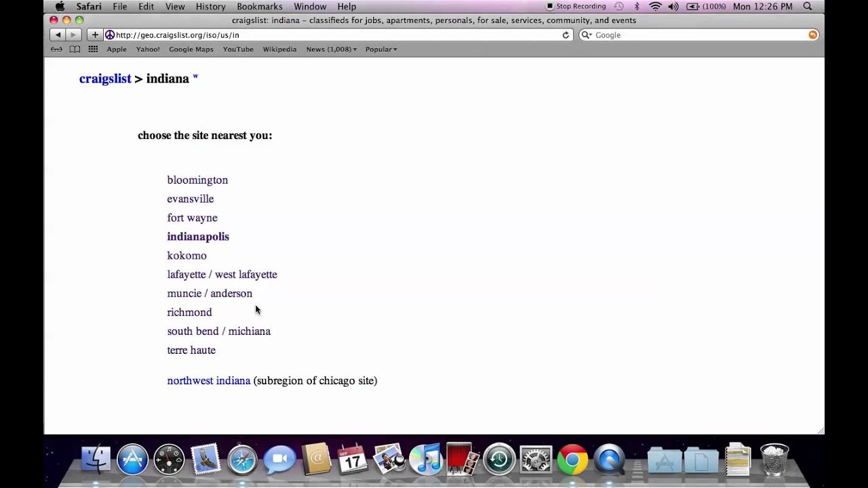Click Stop Recording in the menu bar

click(576, 7)
